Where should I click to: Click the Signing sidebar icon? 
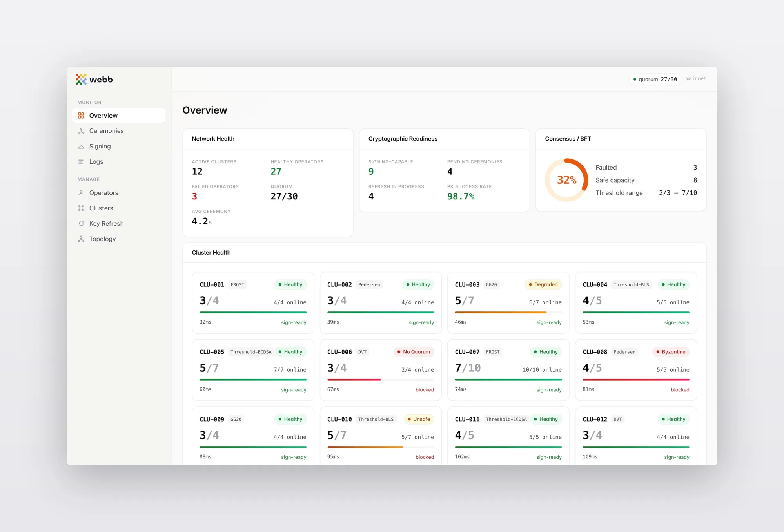click(x=81, y=147)
